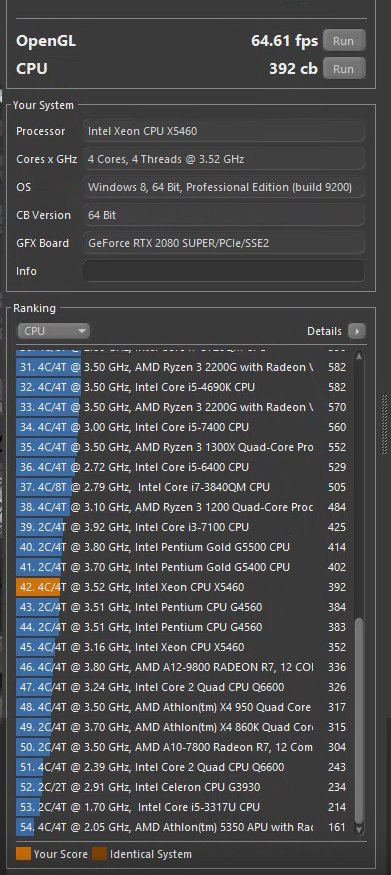391x875 pixels.
Task: Select rank 48 Athlon X4 950 row
Action: pyautogui.click(x=182, y=708)
